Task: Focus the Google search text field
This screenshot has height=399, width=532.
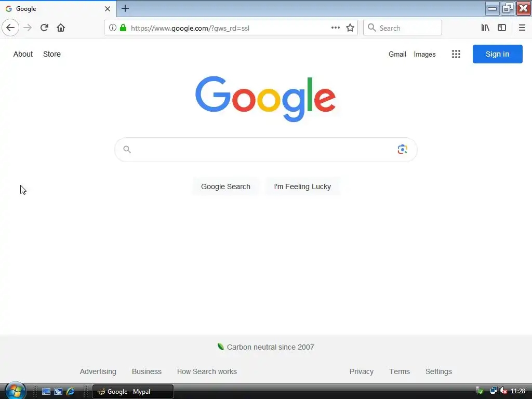Action: coord(265,150)
